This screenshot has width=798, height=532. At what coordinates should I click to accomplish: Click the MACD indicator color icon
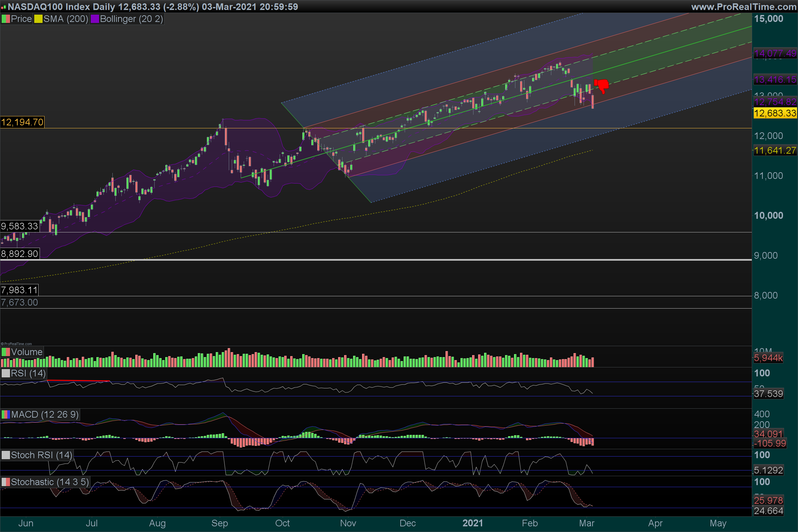[x=5, y=414]
